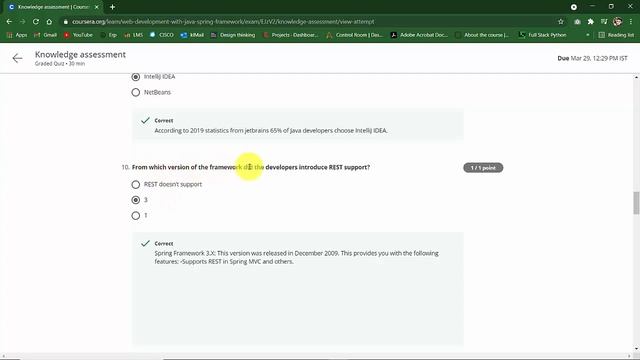Click the site lock icon in address bar

click(65, 22)
